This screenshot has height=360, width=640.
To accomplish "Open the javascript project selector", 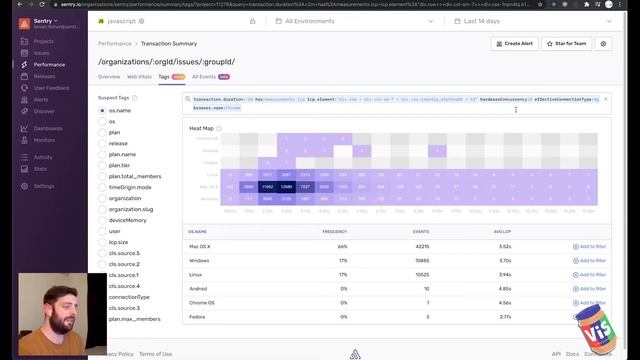I will [x=121, y=21].
